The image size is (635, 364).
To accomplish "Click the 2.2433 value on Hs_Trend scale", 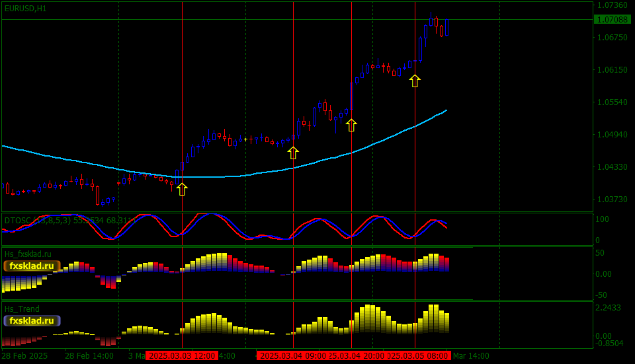I will click(608, 308).
